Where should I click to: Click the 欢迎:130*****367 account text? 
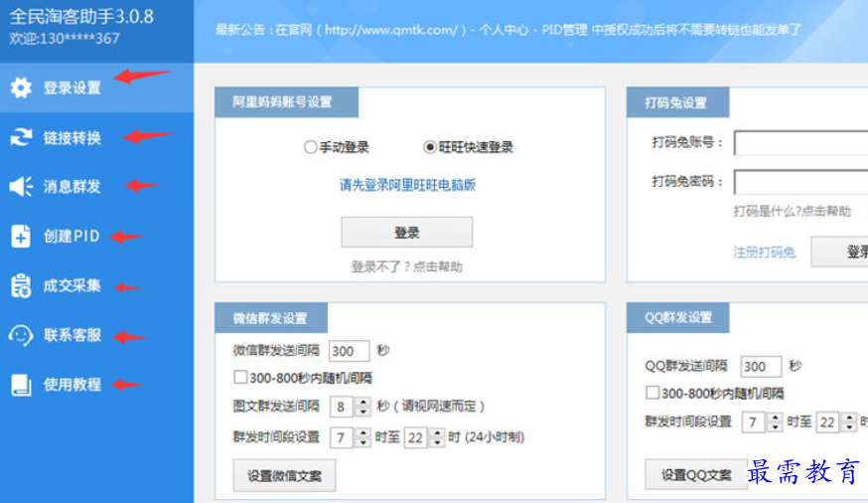click(x=65, y=38)
